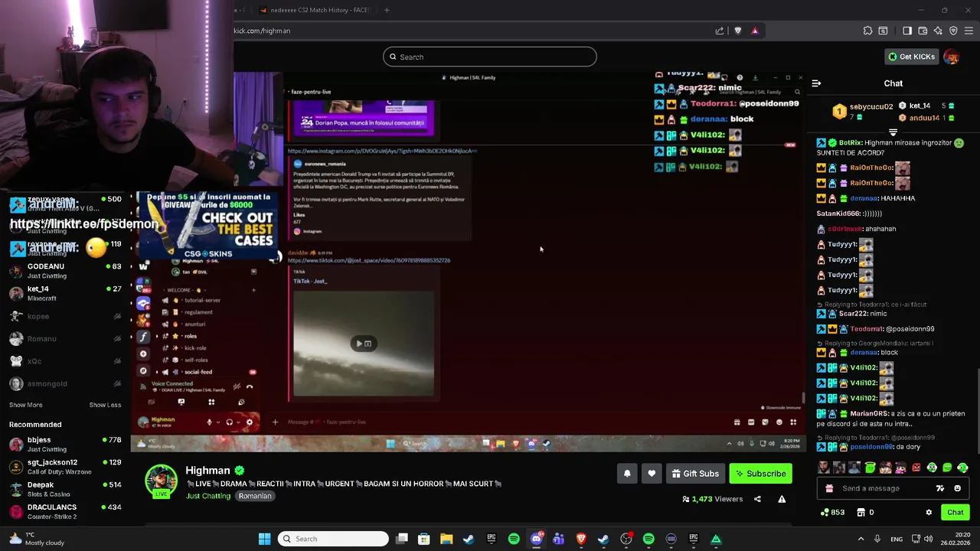Open DRACULANCS Counter-Strike 2 channel
Image resolution: width=980 pixels, height=551 pixels.
click(x=65, y=511)
